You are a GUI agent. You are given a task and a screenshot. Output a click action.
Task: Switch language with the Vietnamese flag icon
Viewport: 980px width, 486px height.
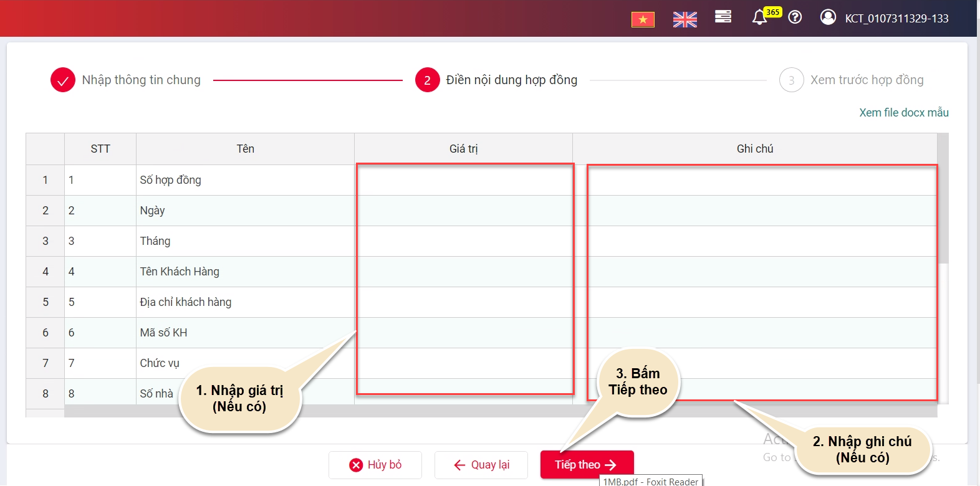coord(643,20)
